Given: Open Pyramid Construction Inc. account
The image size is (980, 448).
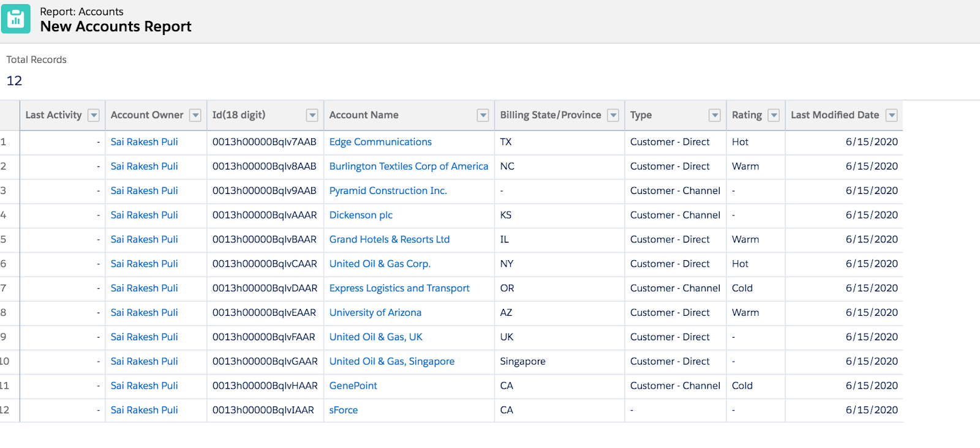Looking at the screenshot, I should [x=388, y=191].
